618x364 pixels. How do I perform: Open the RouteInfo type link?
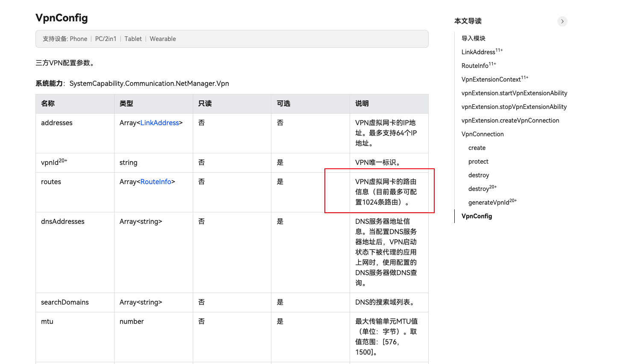pyautogui.click(x=156, y=182)
